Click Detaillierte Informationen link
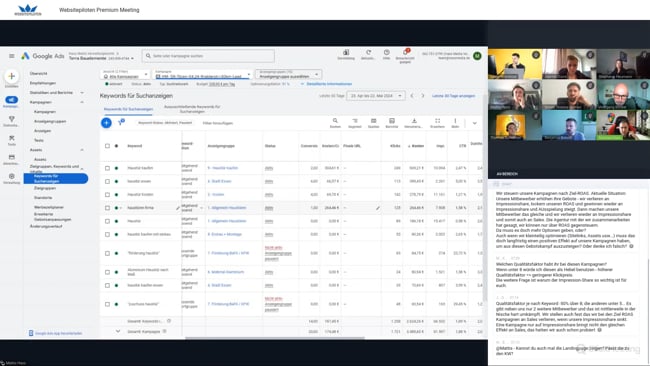 click(x=328, y=84)
